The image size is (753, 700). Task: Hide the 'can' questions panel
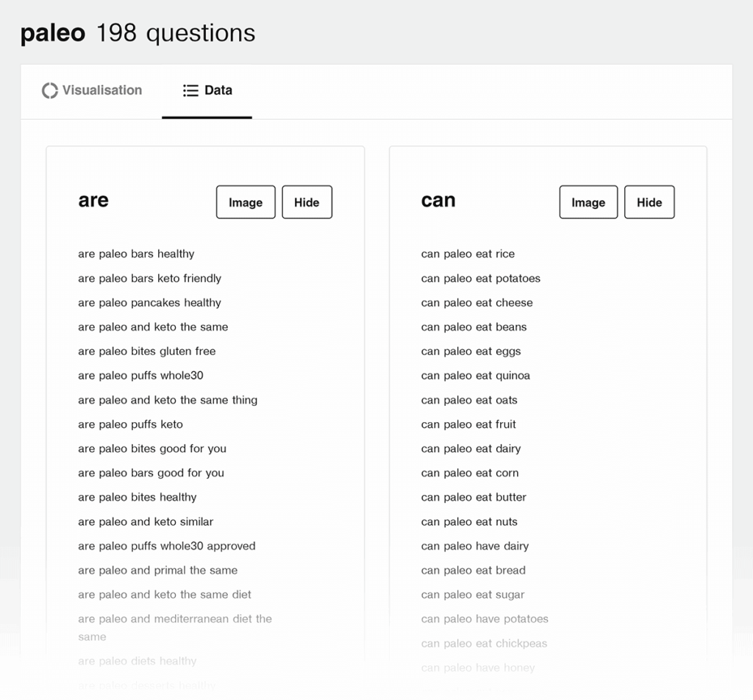pos(649,201)
